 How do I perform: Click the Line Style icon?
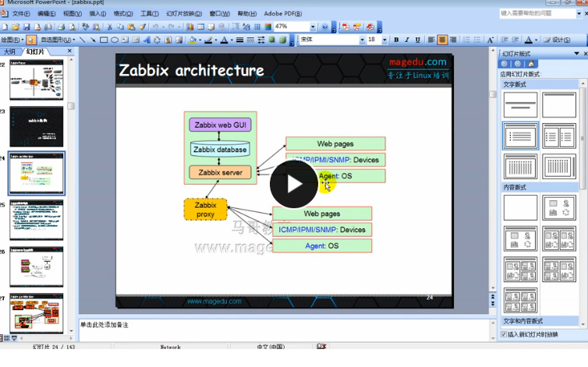coord(239,40)
